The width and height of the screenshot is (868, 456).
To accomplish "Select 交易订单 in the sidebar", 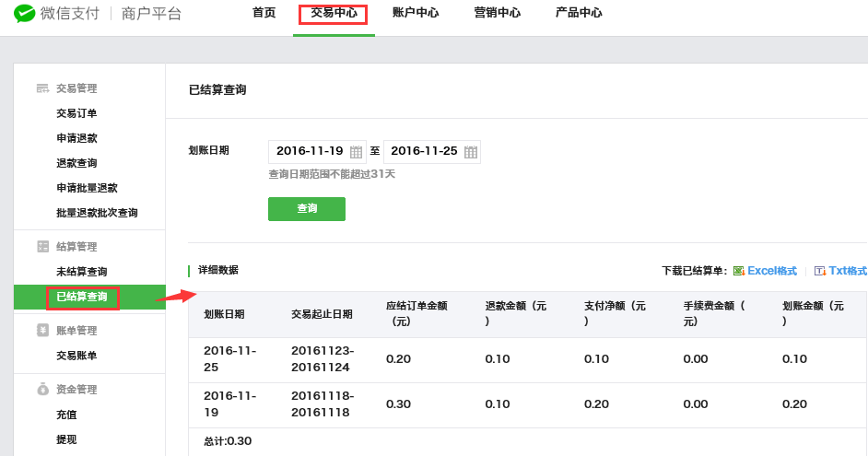I will click(76, 113).
